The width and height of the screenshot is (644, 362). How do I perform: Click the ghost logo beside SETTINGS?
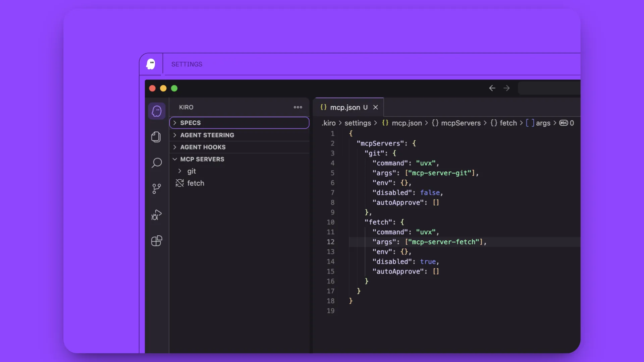[x=151, y=64]
